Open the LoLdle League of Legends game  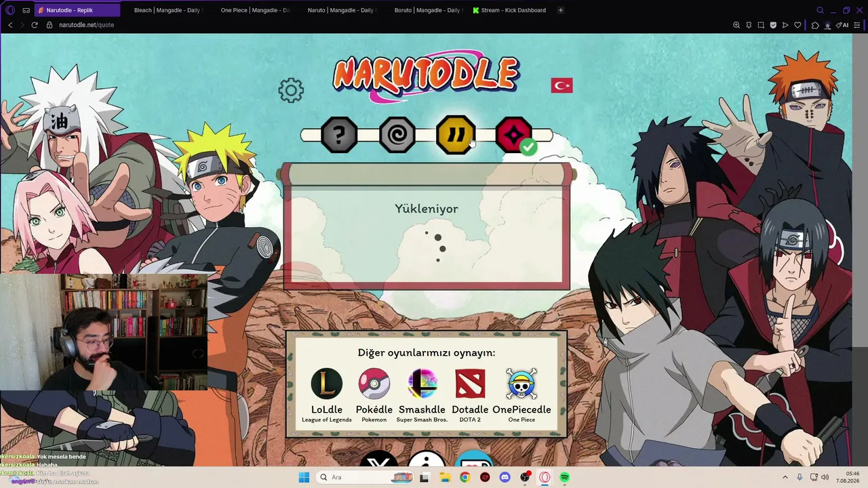pyautogui.click(x=327, y=396)
